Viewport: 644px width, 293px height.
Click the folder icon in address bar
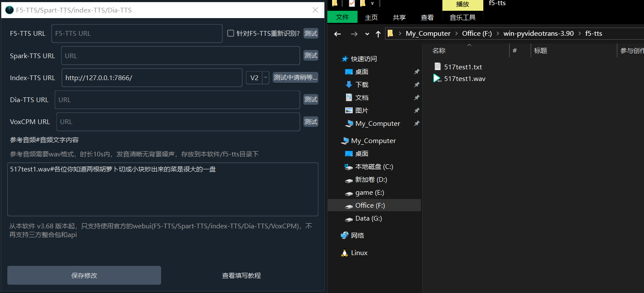(391, 33)
